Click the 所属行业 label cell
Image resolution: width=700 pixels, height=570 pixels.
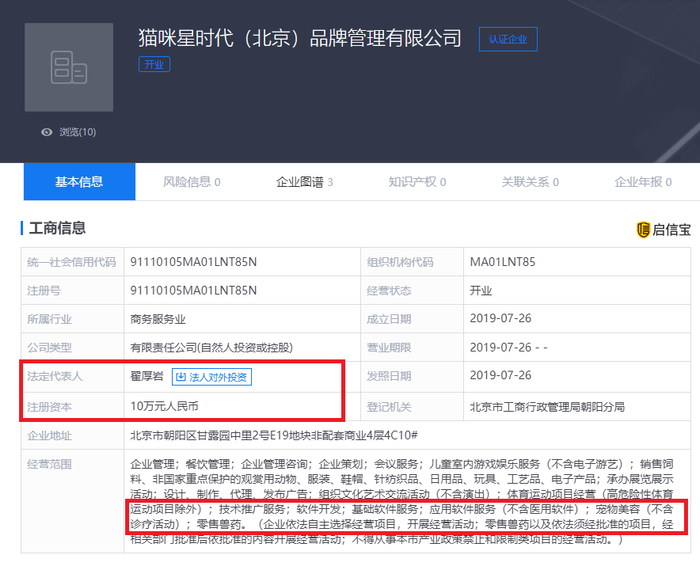coord(72,319)
